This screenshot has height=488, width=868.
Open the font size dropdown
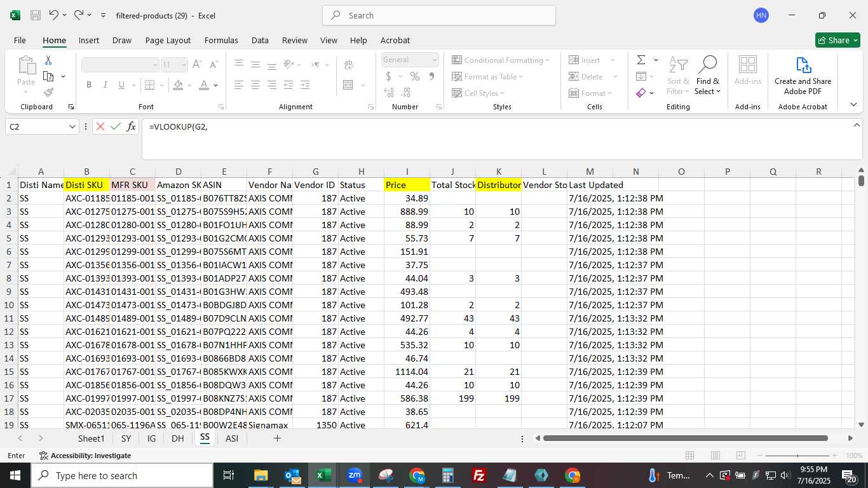tap(184, 65)
